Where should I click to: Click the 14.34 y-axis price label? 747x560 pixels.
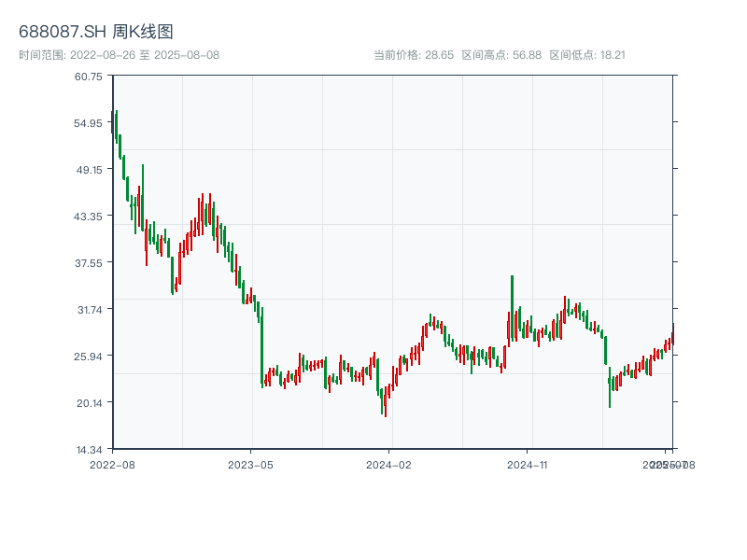point(89,450)
